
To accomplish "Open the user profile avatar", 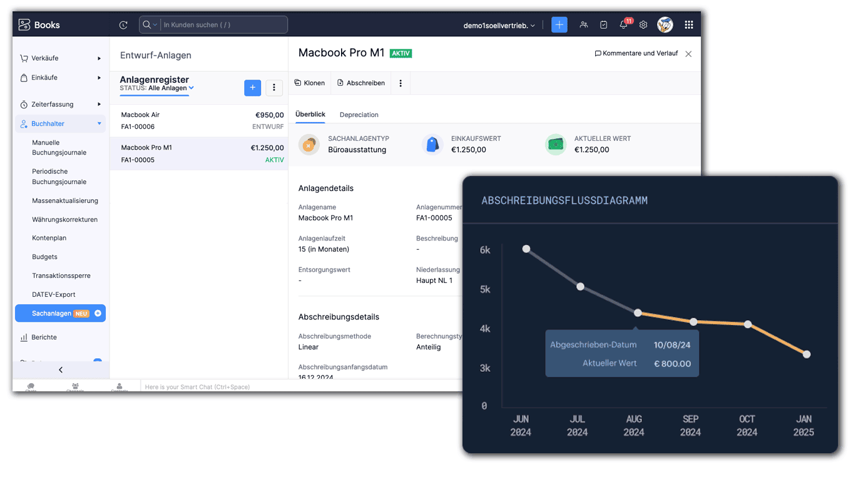I will (x=665, y=25).
